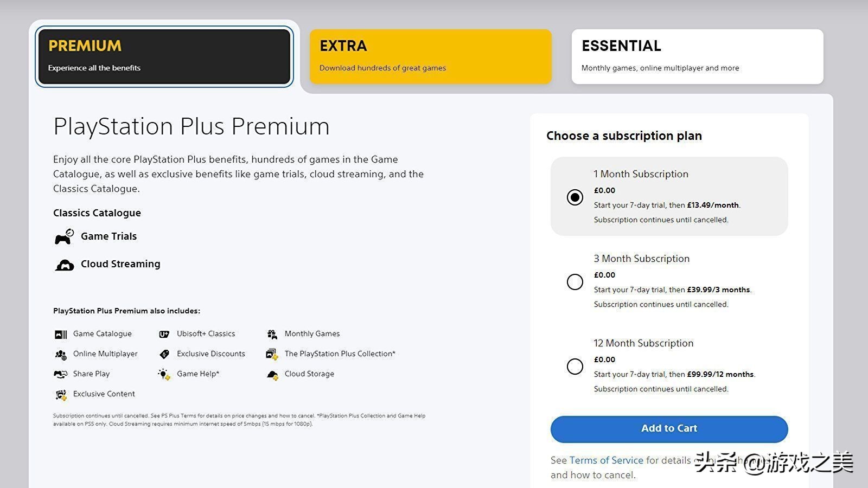Select the 1 Month Subscription radio button
Image resolution: width=868 pixels, height=488 pixels.
575,197
